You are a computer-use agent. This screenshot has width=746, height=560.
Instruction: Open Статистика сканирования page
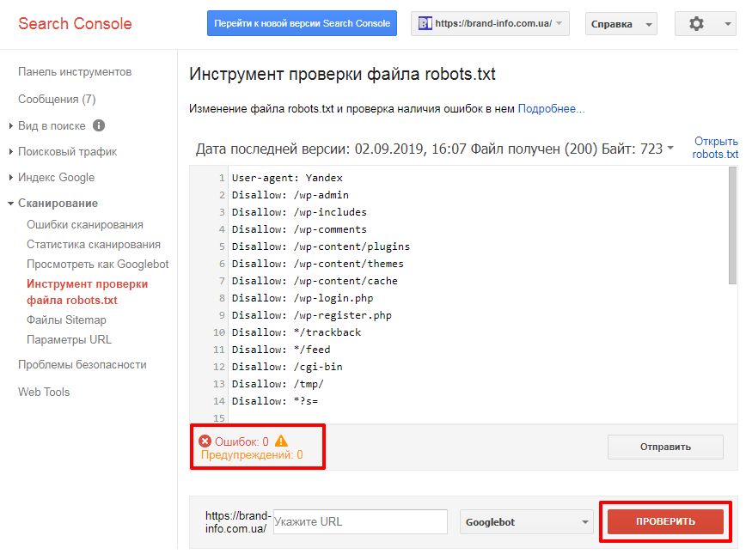(93, 244)
